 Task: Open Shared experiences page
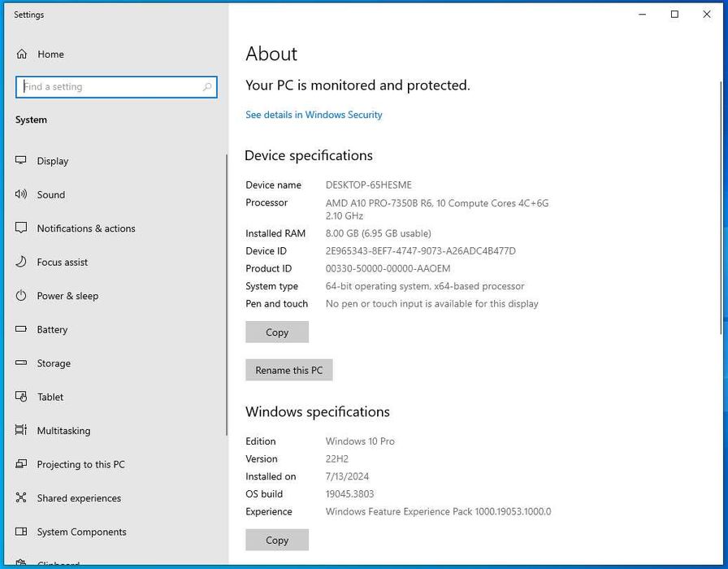(x=116, y=498)
